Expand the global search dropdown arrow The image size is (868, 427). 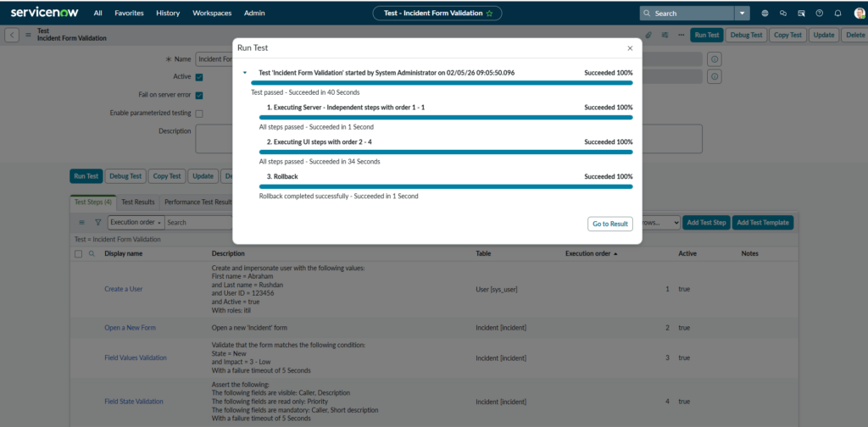743,14
